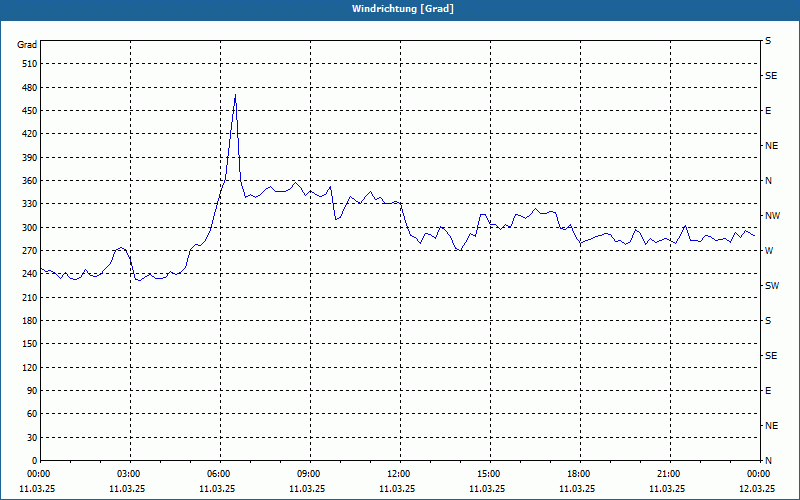Click the 510 y-axis value
Screen dimensions: 800x500
30,64
